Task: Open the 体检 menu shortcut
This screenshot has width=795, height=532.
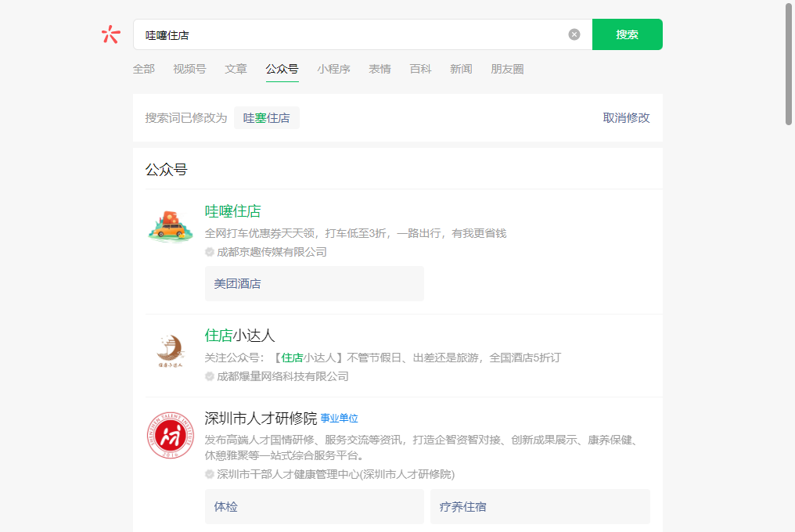Action: [315, 507]
